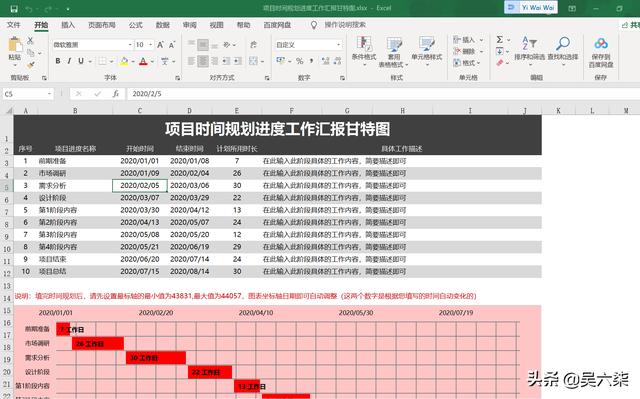Click the Fill Color bucket swatch
The height and width of the screenshot is (399, 640).
pyautogui.click(x=124, y=61)
